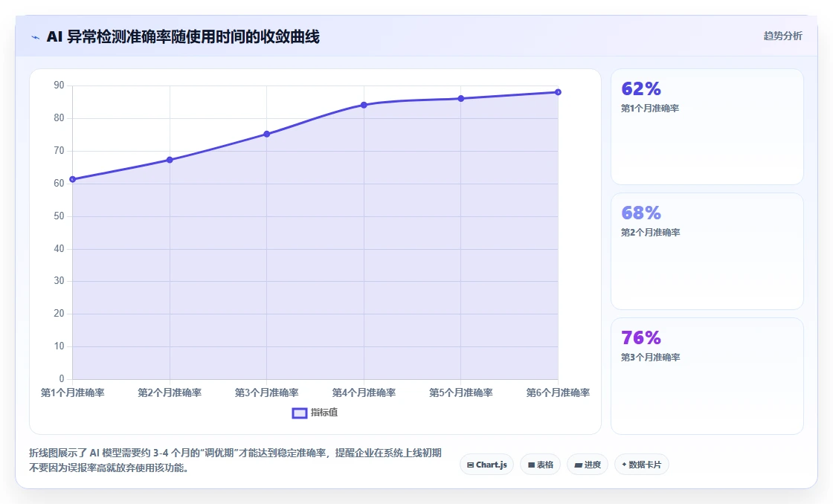Toggle the 指标值 legend swatch
The image size is (833, 504).
click(x=300, y=413)
